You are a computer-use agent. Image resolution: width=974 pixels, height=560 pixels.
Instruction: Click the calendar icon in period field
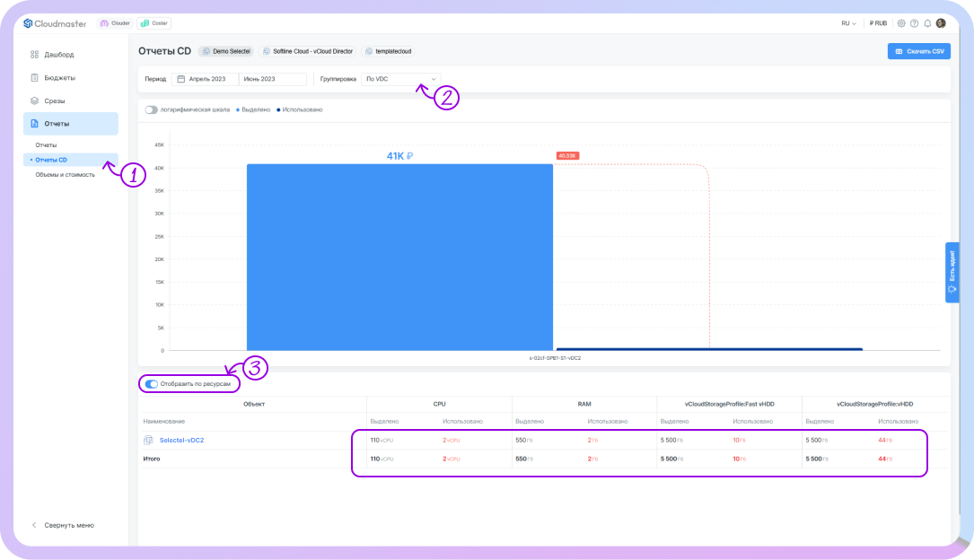click(181, 79)
